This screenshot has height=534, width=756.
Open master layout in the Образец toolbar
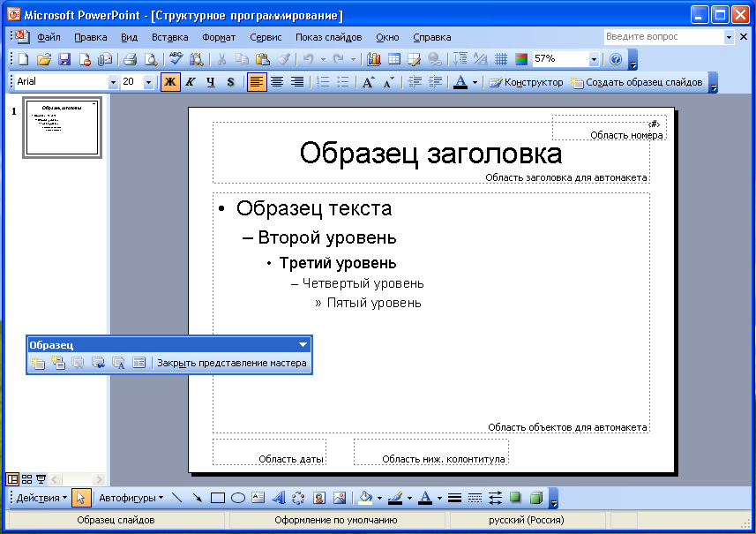(x=138, y=363)
